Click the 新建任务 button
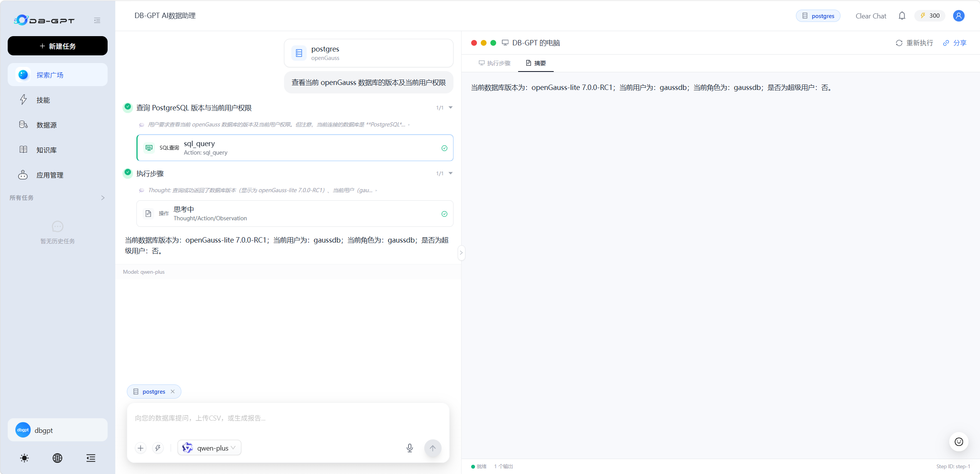This screenshot has width=980, height=474. coord(58,46)
